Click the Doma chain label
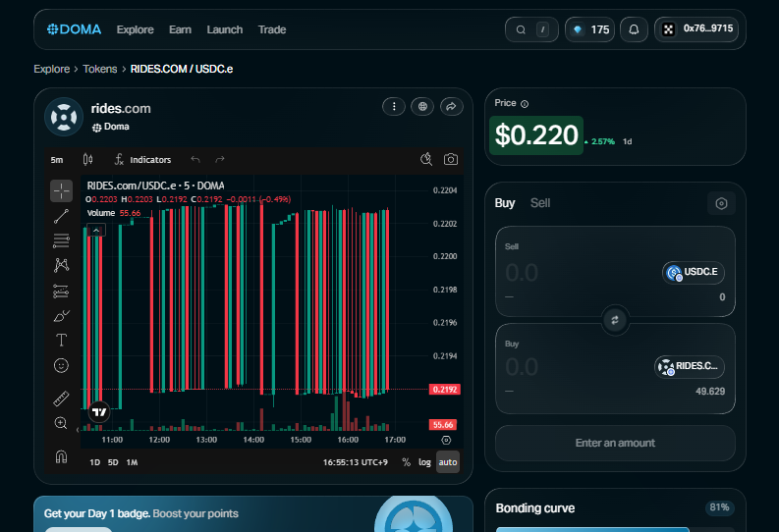 [x=111, y=127]
